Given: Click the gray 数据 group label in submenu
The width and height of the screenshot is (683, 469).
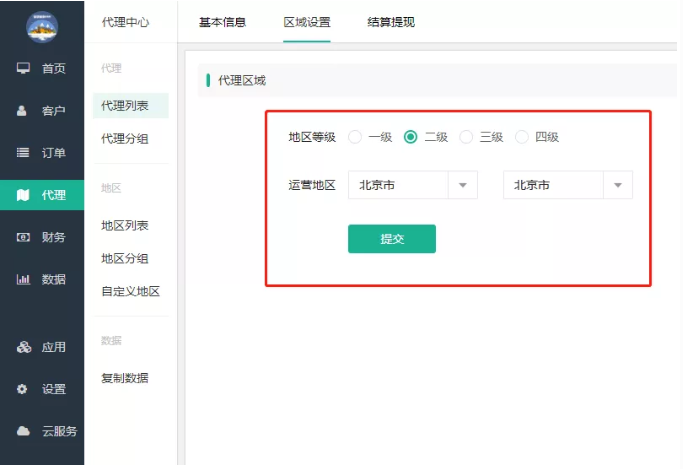Looking at the screenshot, I should click(x=111, y=341).
